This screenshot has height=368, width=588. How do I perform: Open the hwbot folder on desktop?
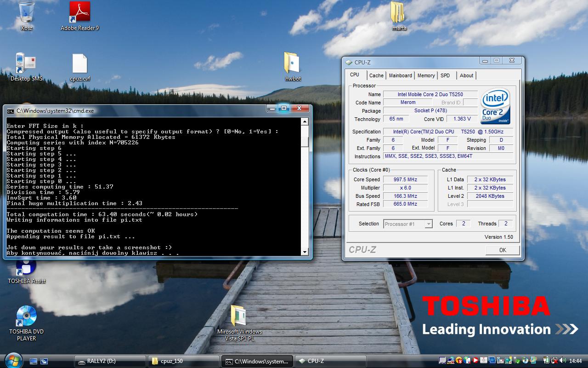pos(293,67)
